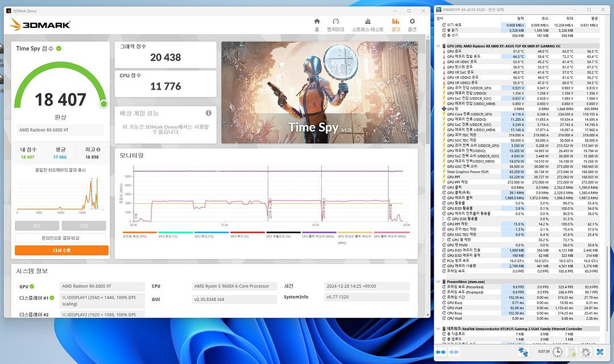This screenshot has width=614, height=364.
Task: Click the info icon in estimated game performance card
Action: point(208,113)
